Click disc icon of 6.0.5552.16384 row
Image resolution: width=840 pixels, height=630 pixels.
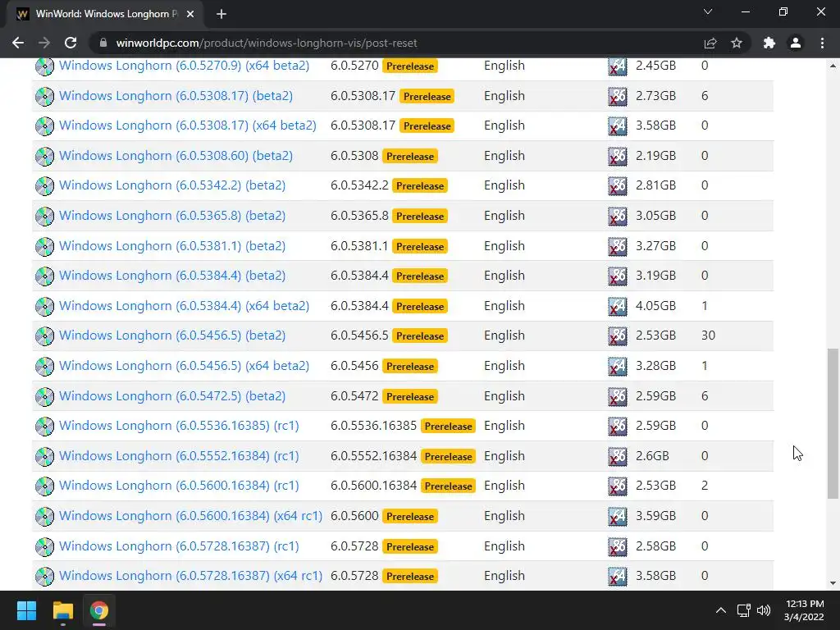44,456
